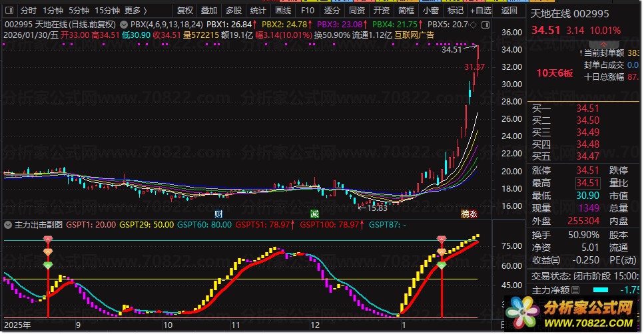Click the 榜涨 ranking marker

[469, 214]
